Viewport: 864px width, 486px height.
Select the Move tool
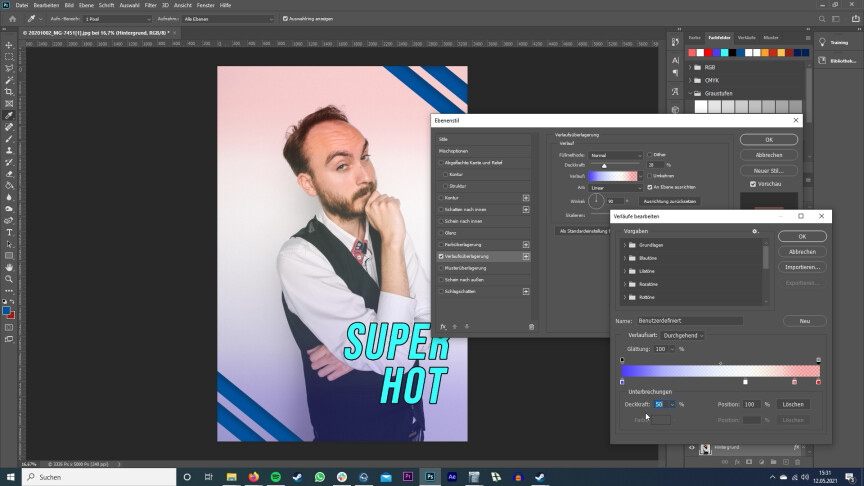tap(9, 45)
